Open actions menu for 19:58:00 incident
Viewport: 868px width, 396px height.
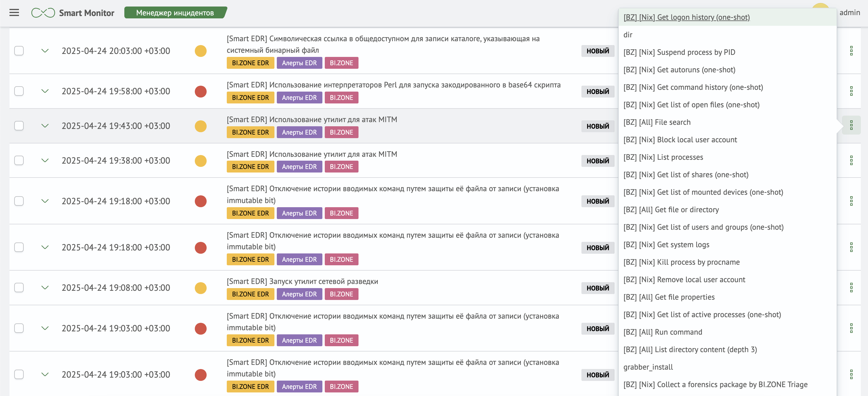pos(851,91)
